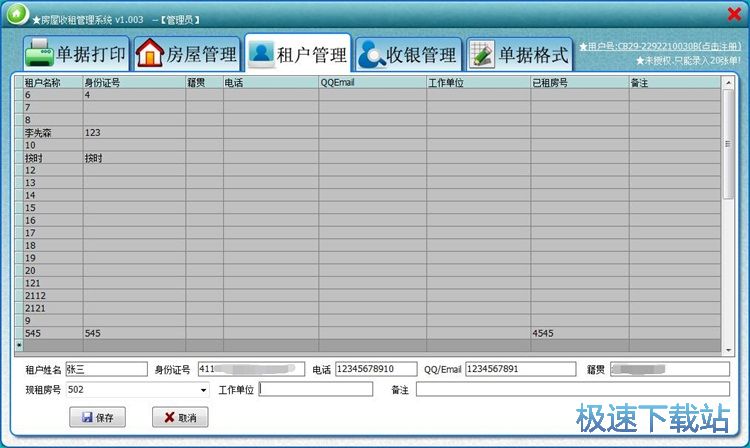
Task: Click the 已租房号 cell 4545
Action: (580, 333)
